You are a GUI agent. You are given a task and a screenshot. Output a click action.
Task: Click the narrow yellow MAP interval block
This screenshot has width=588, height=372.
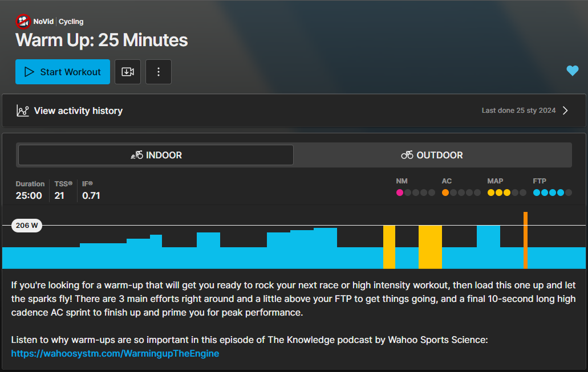[390, 247]
